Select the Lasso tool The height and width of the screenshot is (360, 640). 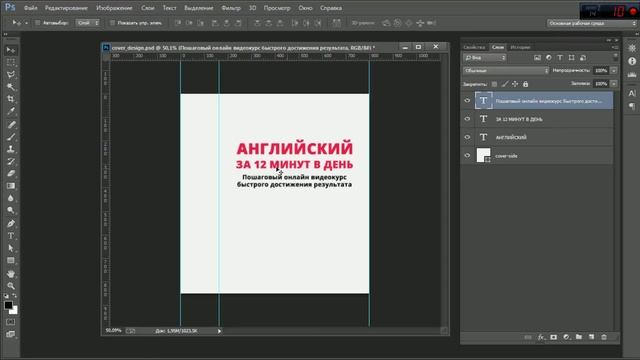click(11, 75)
